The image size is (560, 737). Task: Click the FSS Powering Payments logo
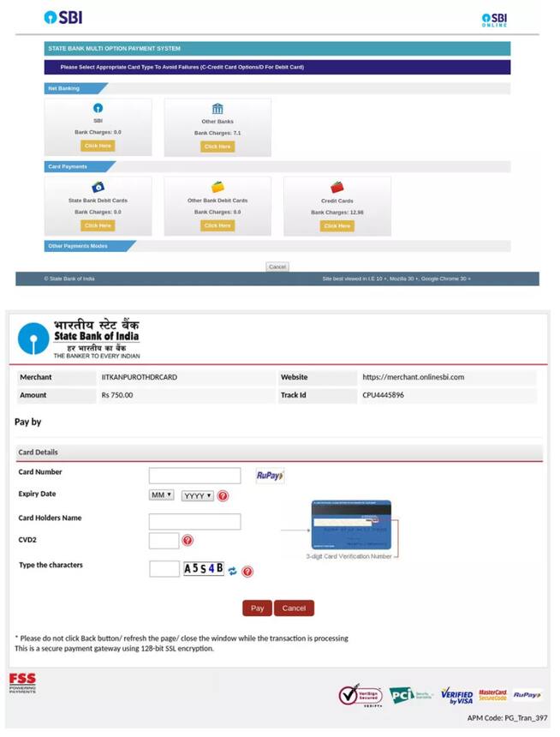click(22, 683)
